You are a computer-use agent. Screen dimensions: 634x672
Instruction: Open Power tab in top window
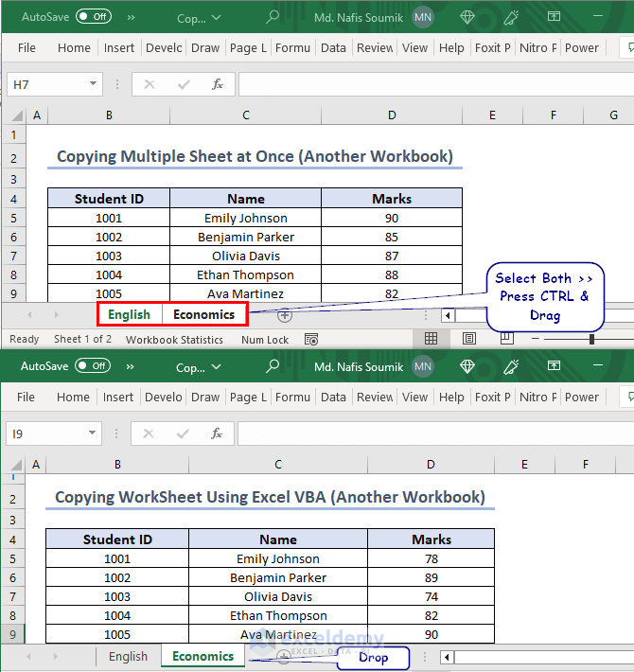(581, 47)
